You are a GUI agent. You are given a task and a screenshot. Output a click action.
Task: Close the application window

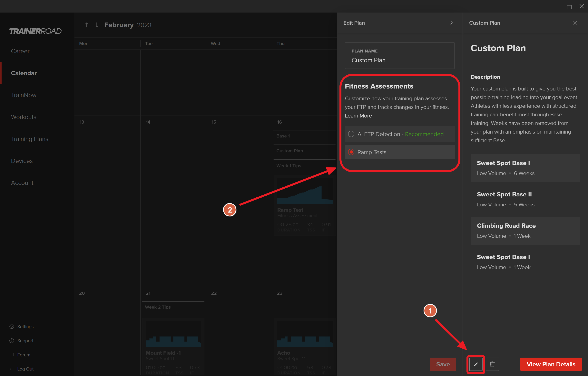coord(582,7)
